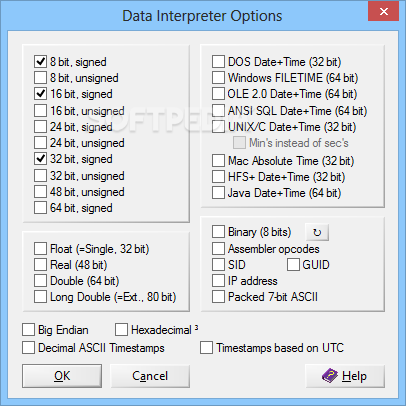The width and height of the screenshot is (406, 406).
Task: Disable the 32 bit, signed checkbox
Action: (x=40, y=159)
